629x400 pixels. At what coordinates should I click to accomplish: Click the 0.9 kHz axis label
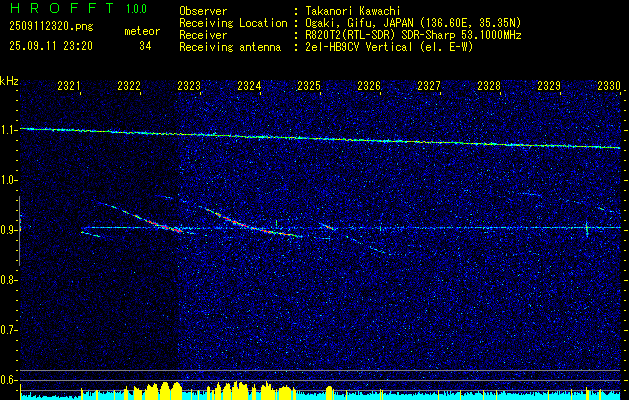coord(8,230)
